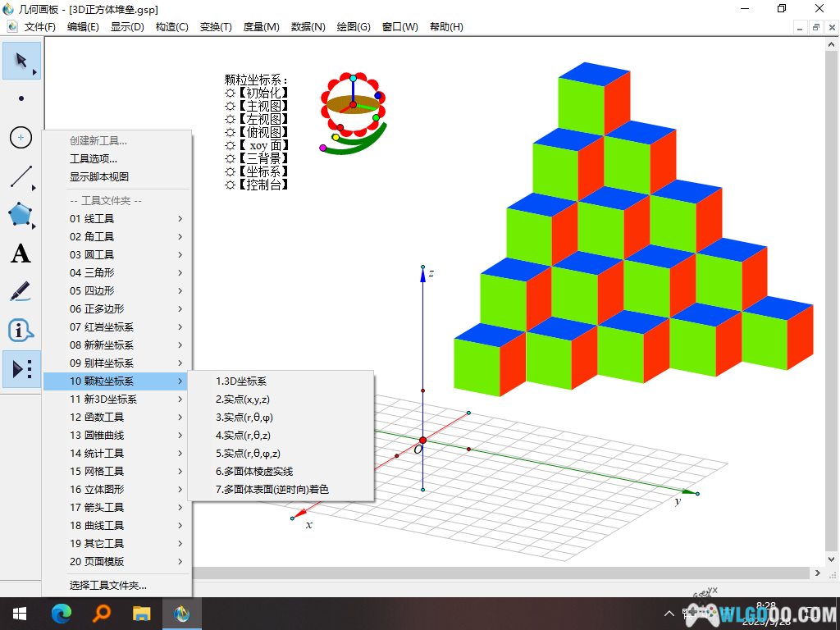Select the Arrow selection tool
This screenshot has height=630, width=840.
(x=21, y=61)
